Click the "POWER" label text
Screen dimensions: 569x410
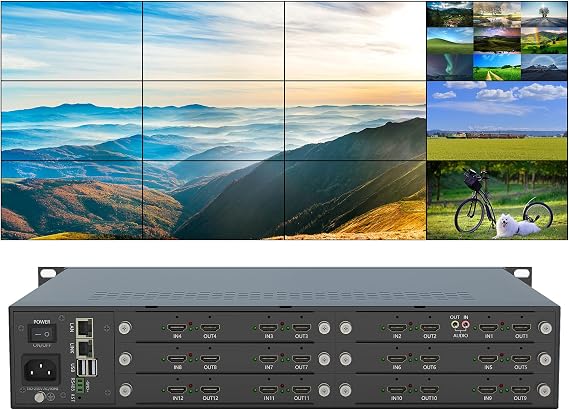[42, 322]
